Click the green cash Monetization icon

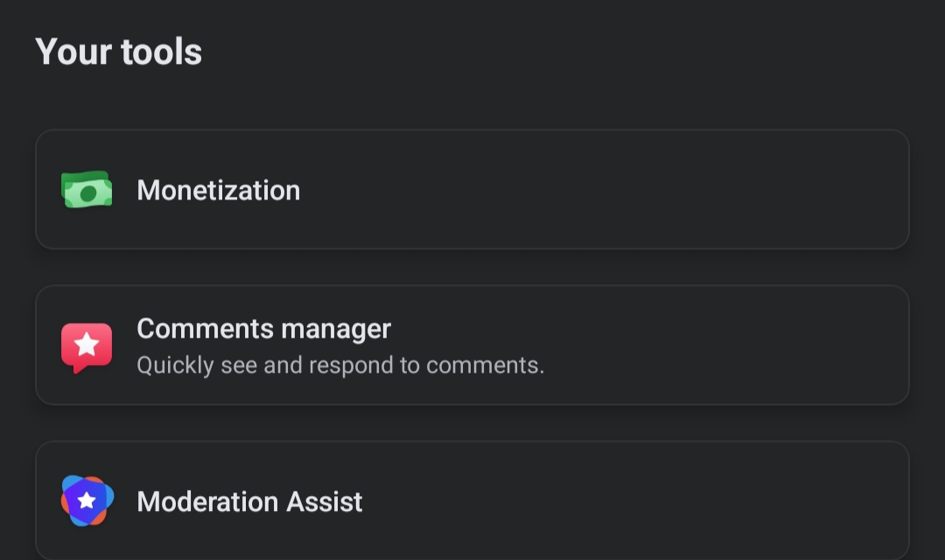tap(87, 190)
